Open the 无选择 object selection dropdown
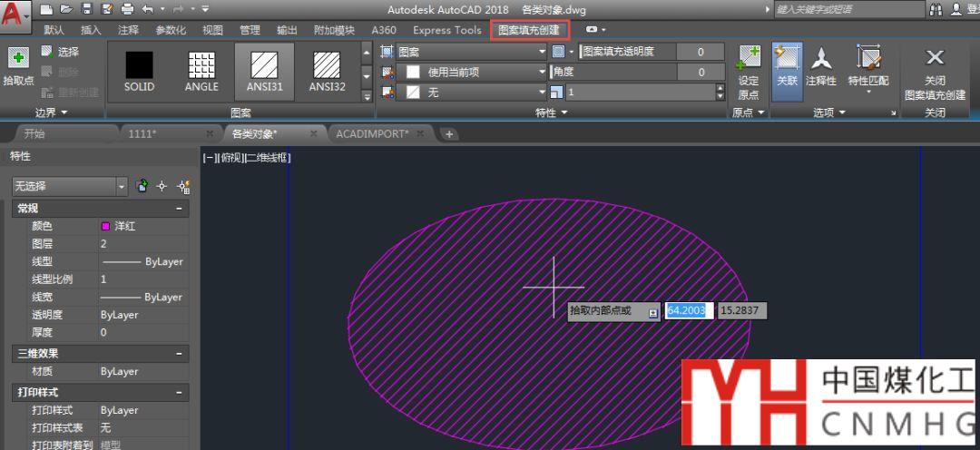 [x=122, y=186]
